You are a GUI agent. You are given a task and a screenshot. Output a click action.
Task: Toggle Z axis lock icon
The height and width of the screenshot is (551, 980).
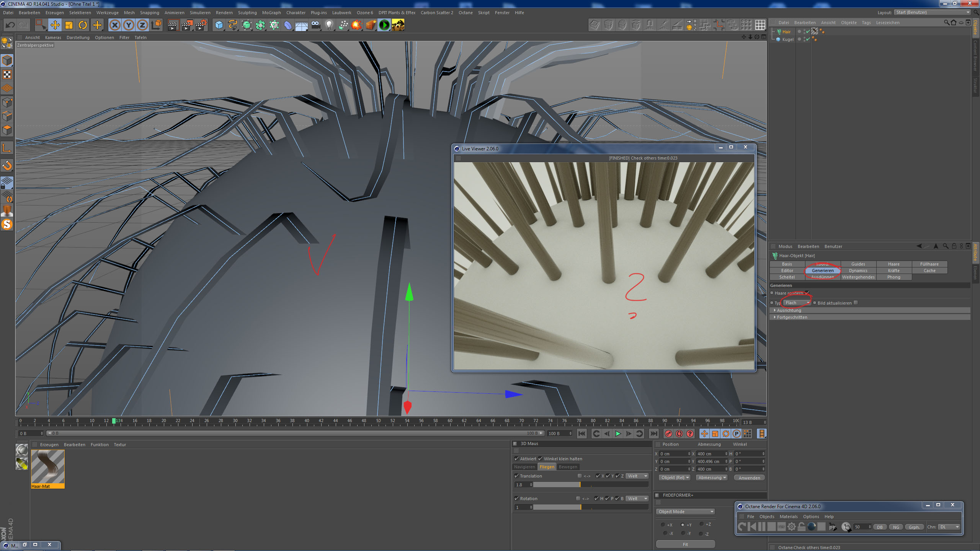pos(142,25)
